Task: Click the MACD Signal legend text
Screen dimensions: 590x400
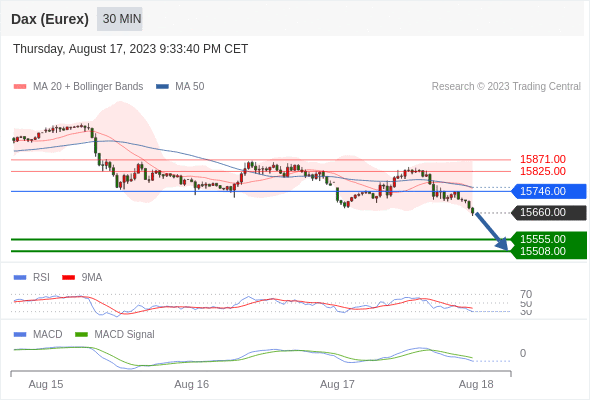Action: tap(124, 335)
